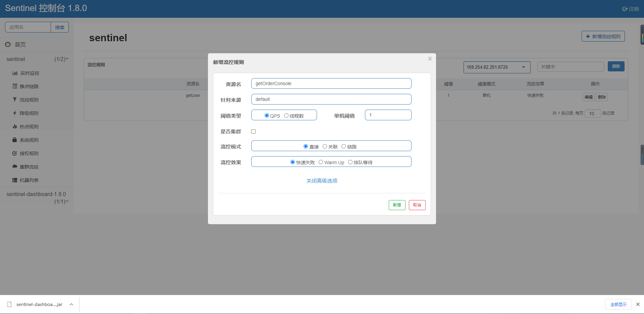Select the 线程数 threshold type radio
The width and height of the screenshot is (644, 314).
coord(286,116)
